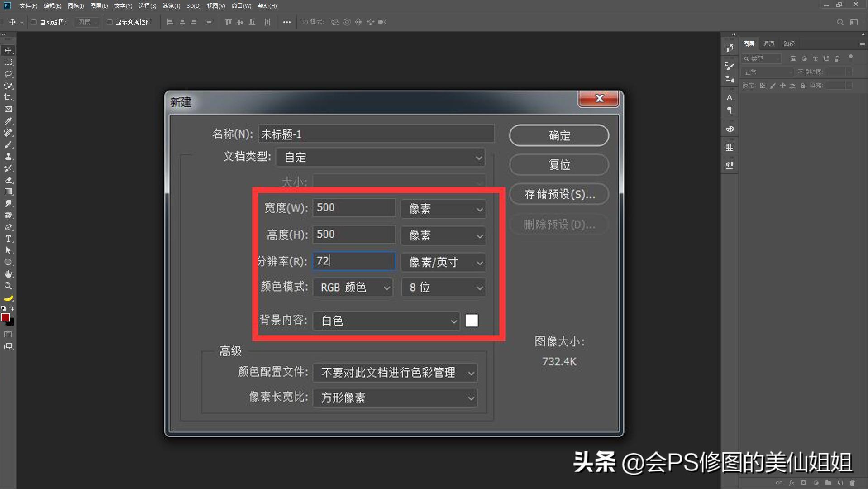Click the 复位 button

point(559,165)
